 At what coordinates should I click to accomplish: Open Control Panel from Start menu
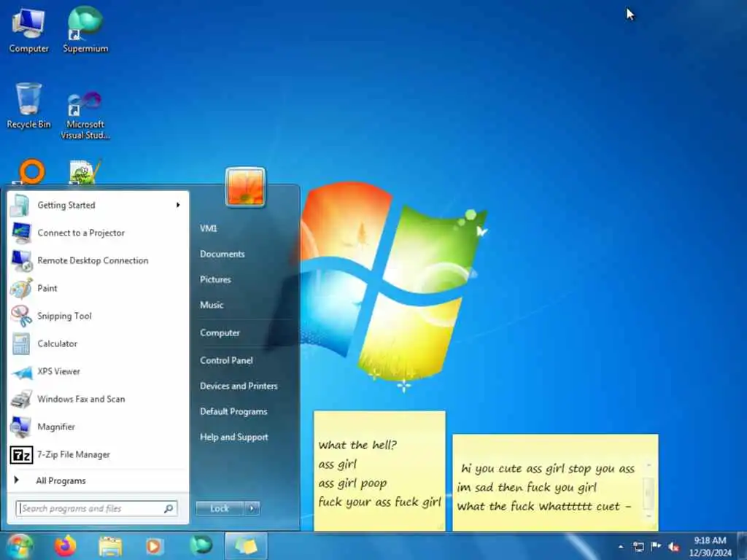point(226,360)
